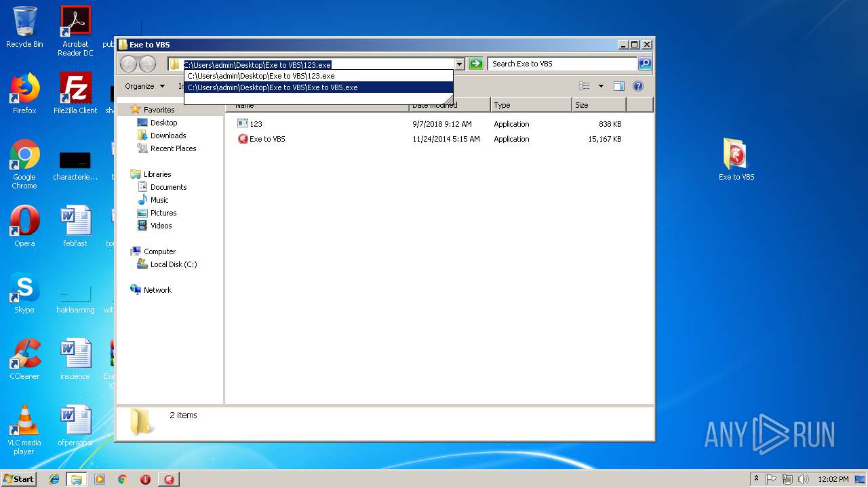Select 123.exe path suggestion
This screenshot has height=488, width=868.
coord(318,76)
